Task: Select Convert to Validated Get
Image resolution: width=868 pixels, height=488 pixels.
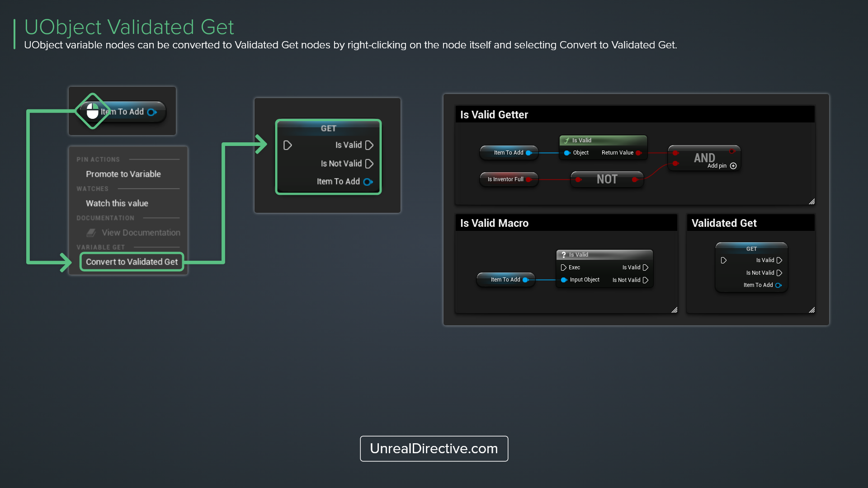Action: pyautogui.click(x=132, y=262)
